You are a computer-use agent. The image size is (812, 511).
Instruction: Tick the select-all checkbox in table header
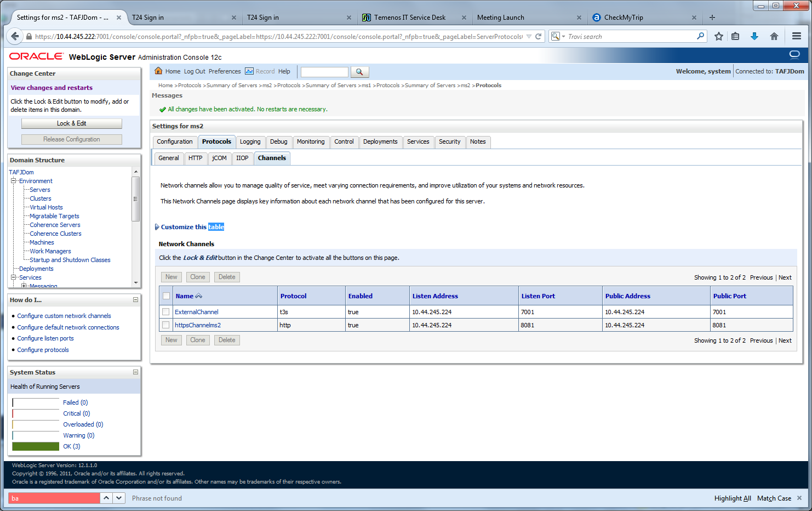(166, 296)
